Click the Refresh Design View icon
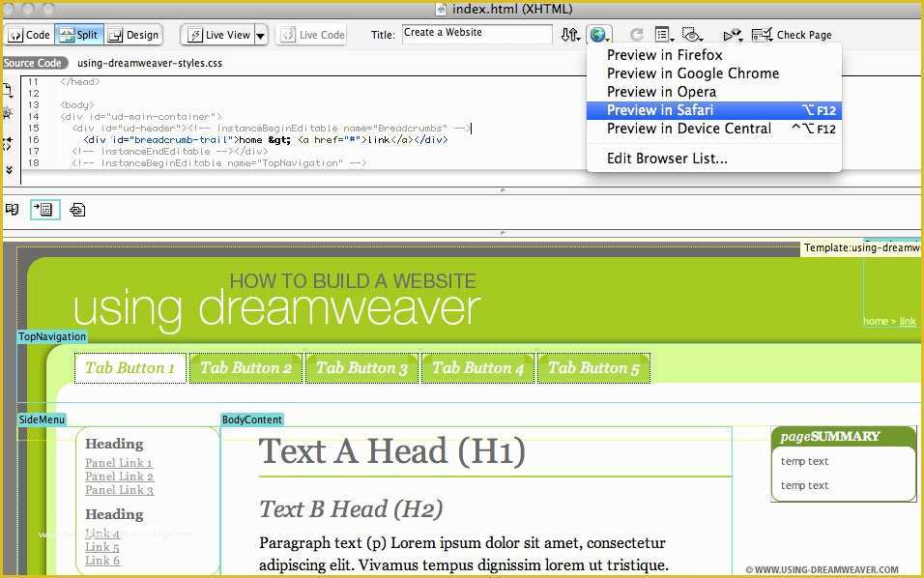Screen dimensions: 924x578 click(636, 35)
